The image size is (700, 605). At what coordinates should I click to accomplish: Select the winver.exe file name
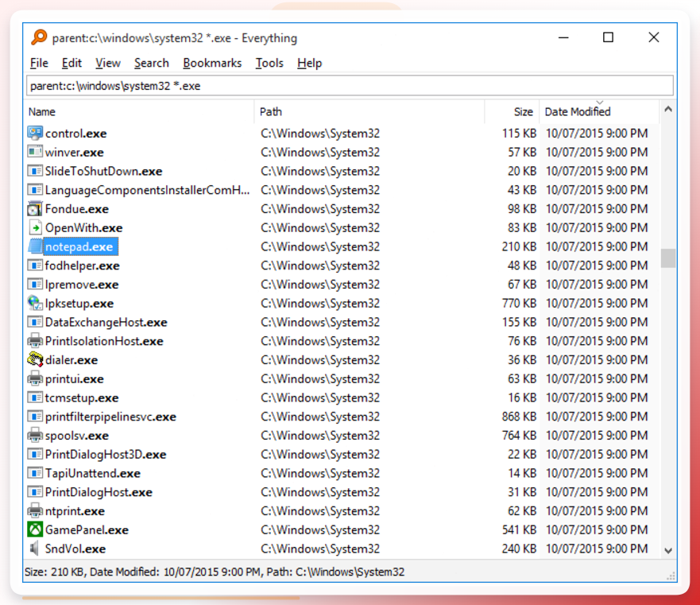pos(75,152)
